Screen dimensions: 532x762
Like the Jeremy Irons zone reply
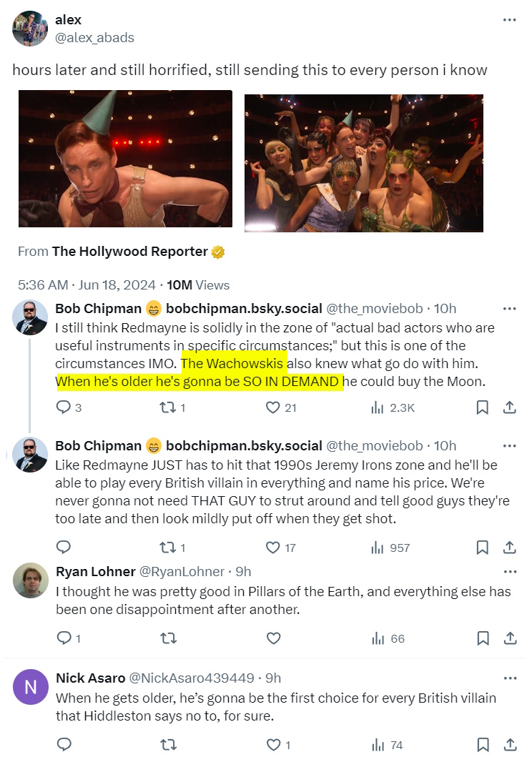click(x=272, y=548)
